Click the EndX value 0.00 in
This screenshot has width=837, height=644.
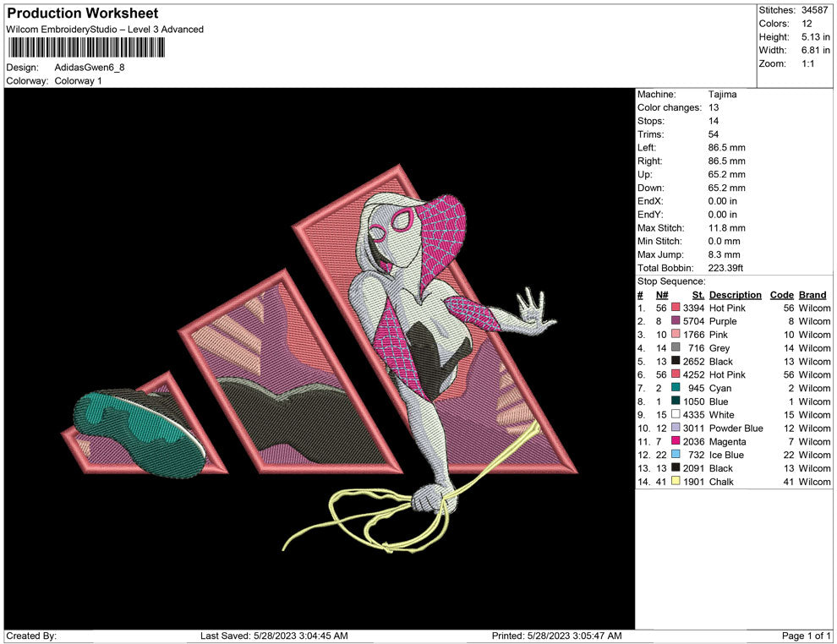coord(722,201)
